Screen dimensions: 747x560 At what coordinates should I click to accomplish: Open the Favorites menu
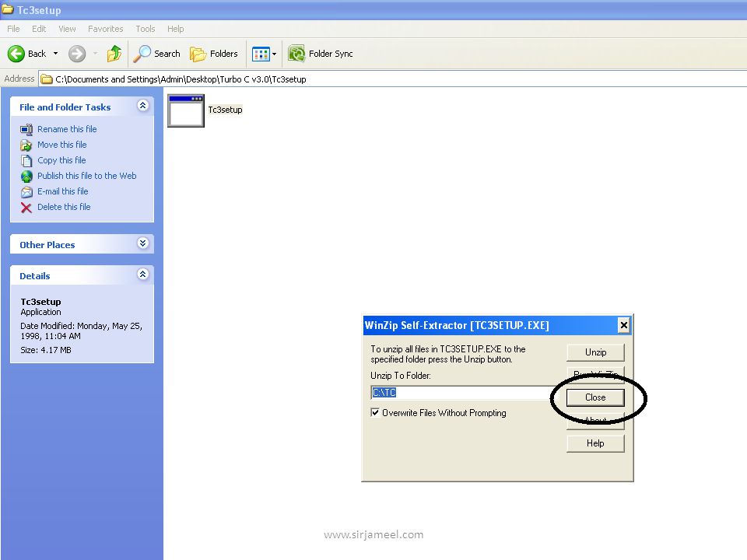pos(105,29)
